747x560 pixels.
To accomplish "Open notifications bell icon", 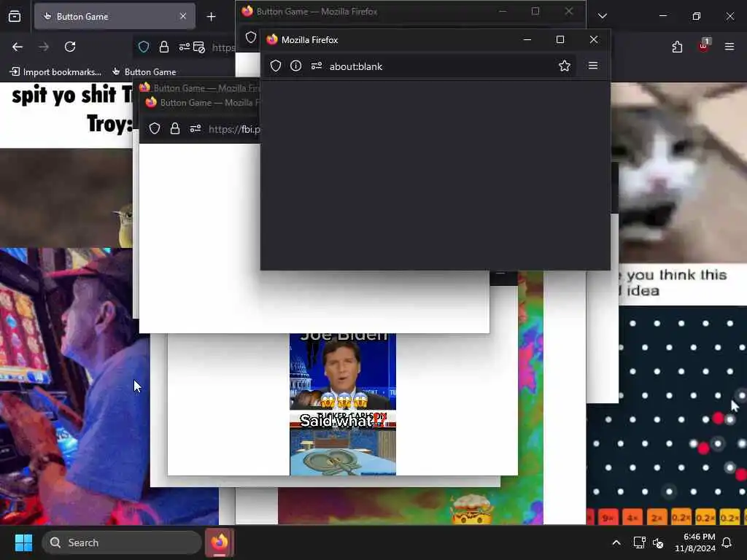I will [x=727, y=542].
